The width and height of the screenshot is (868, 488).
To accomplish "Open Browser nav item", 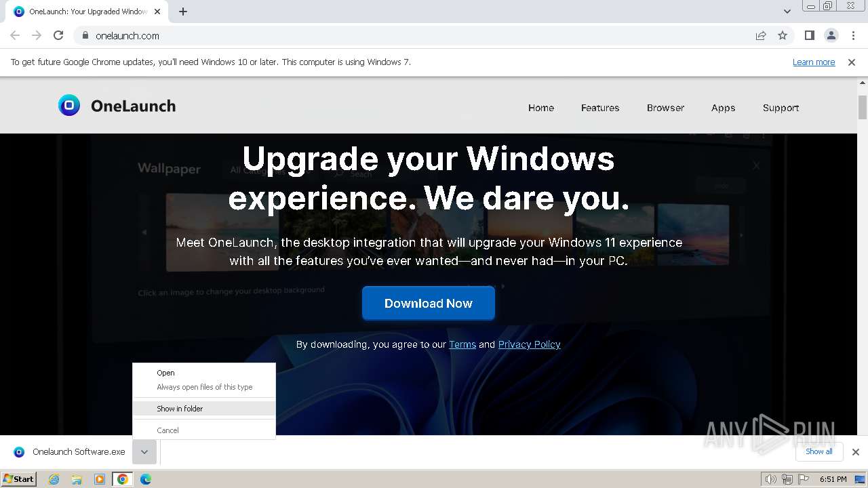I will coord(665,108).
